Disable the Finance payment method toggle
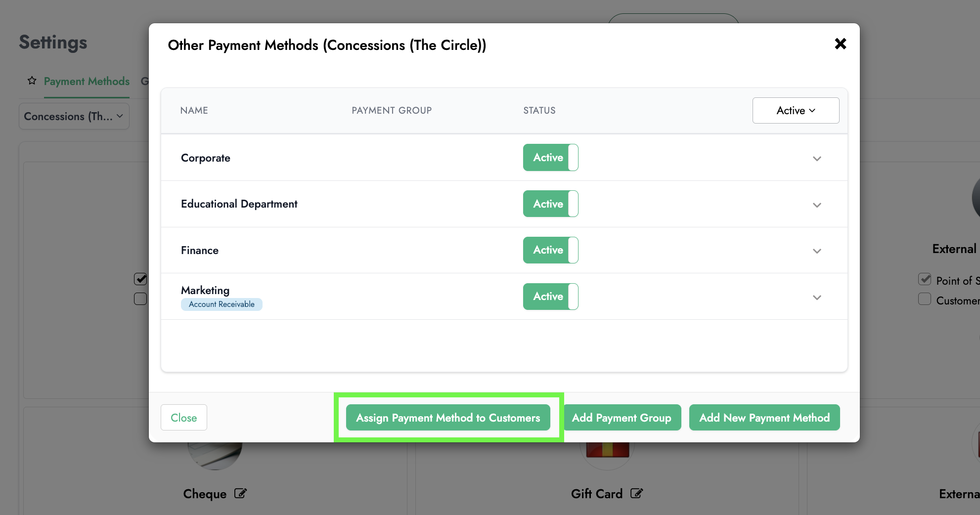Screen dimensions: 980x515 pos(550,250)
